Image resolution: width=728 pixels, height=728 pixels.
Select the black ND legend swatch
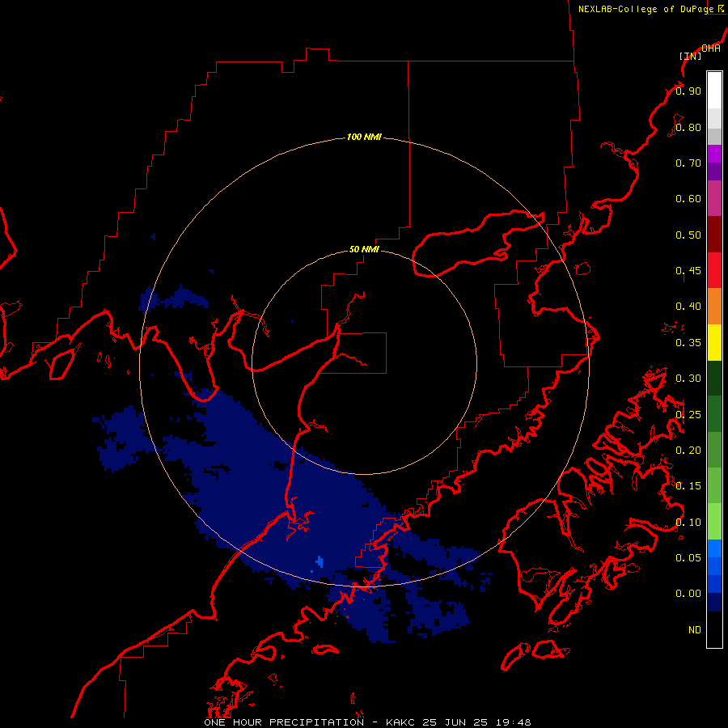pyautogui.click(x=714, y=629)
